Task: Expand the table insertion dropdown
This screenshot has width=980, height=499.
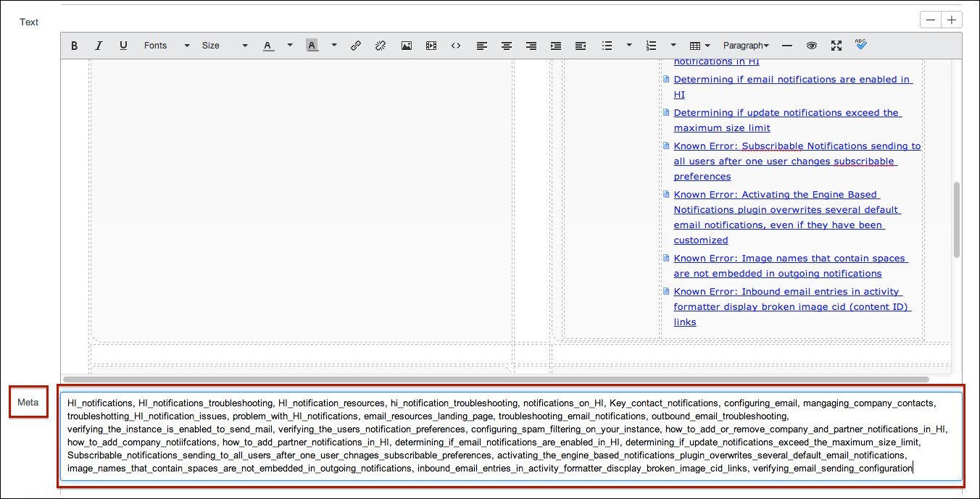Action: (x=707, y=45)
